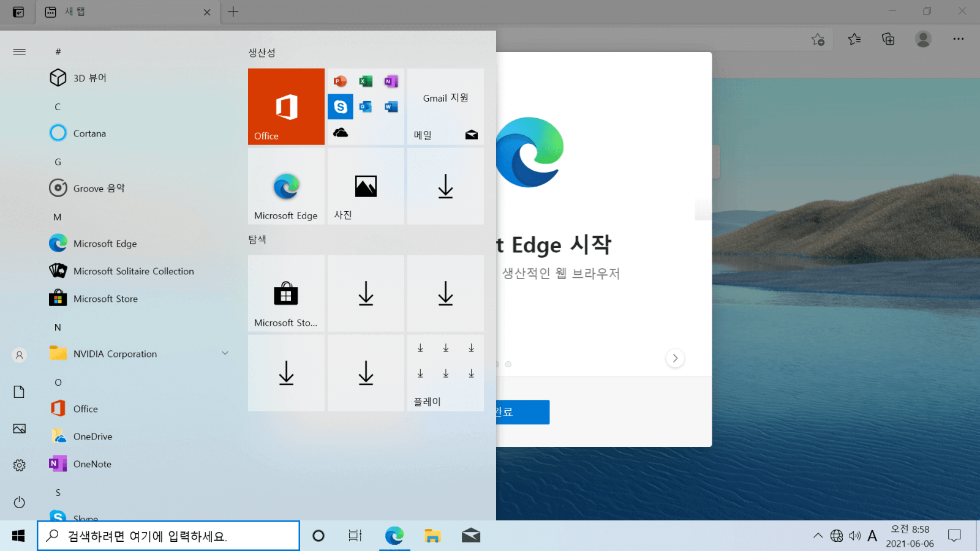Launch Cortana from the app list
The height and width of the screenshot is (551, 980).
141,133
